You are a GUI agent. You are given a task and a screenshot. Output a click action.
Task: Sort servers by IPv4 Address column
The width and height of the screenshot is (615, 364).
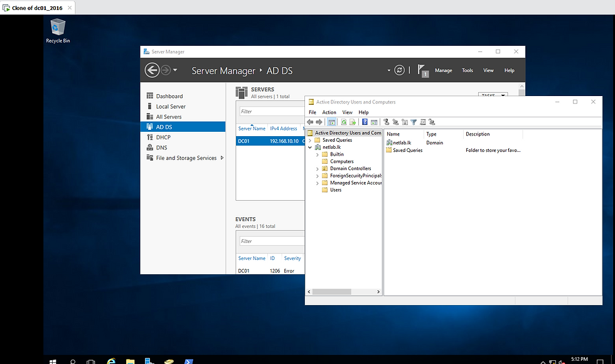(283, 129)
